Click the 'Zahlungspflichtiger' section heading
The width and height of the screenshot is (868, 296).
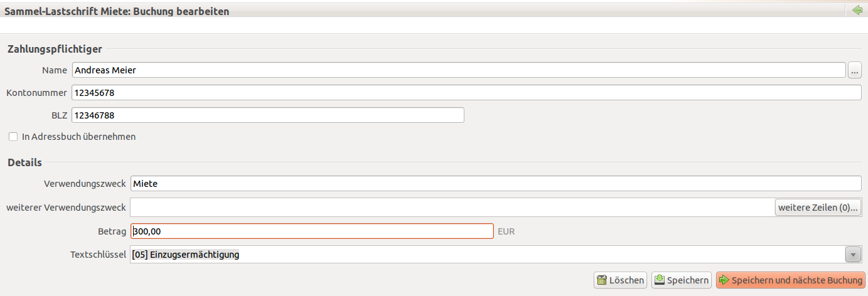pos(55,49)
